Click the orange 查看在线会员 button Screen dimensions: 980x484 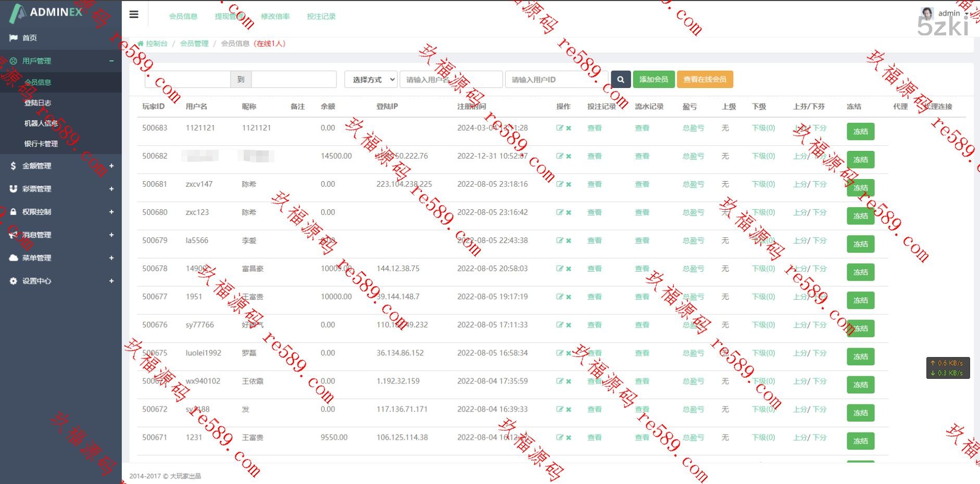pos(705,79)
